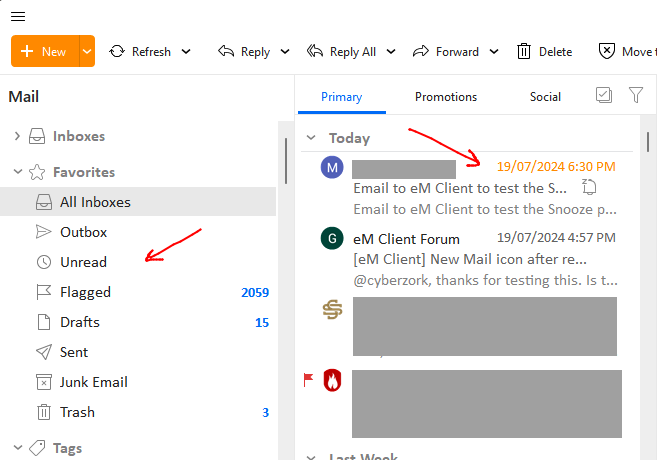Click the Move to junk shield icon
The height and width of the screenshot is (460, 657).
(x=606, y=51)
